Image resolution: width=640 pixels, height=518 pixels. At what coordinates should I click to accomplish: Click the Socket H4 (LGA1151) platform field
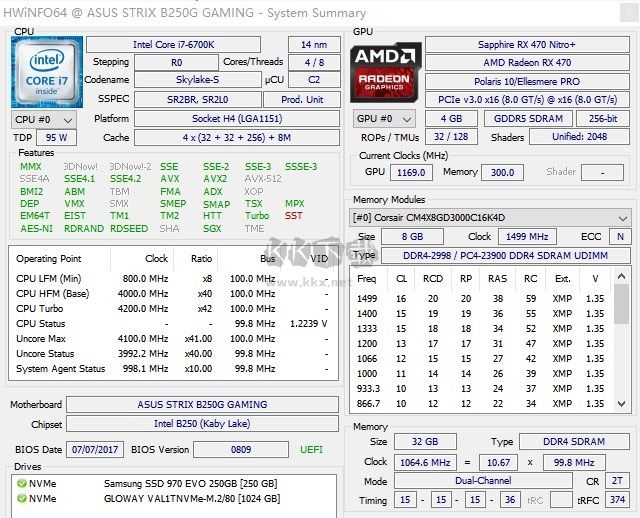[x=237, y=119]
